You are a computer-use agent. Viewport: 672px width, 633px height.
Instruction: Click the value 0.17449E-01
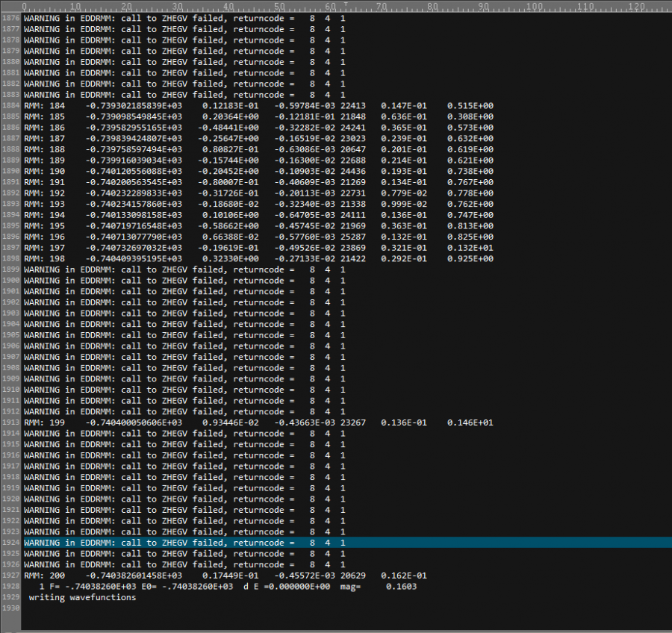click(231, 576)
